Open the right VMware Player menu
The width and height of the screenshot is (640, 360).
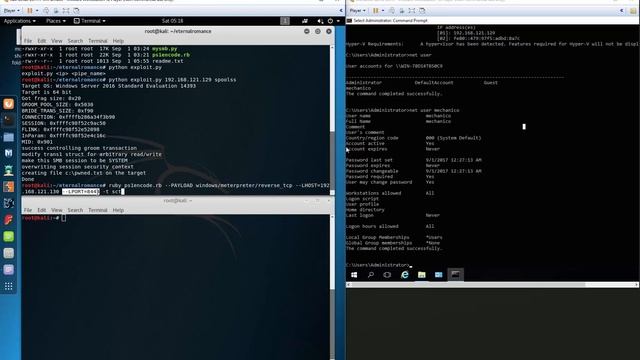pos(357,11)
